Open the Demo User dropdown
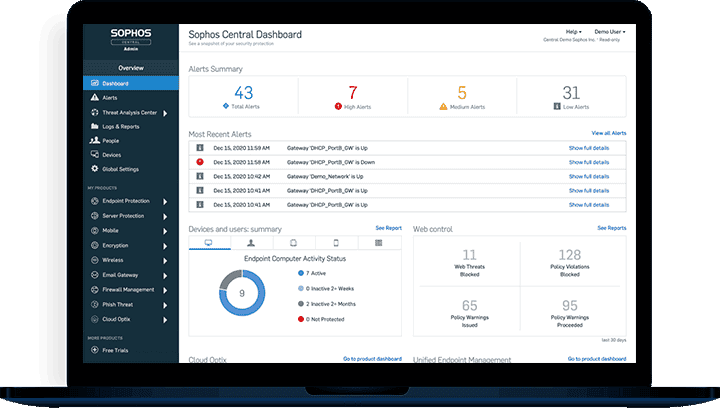This screenshot has width=720, height=411. tap(610, 32)
